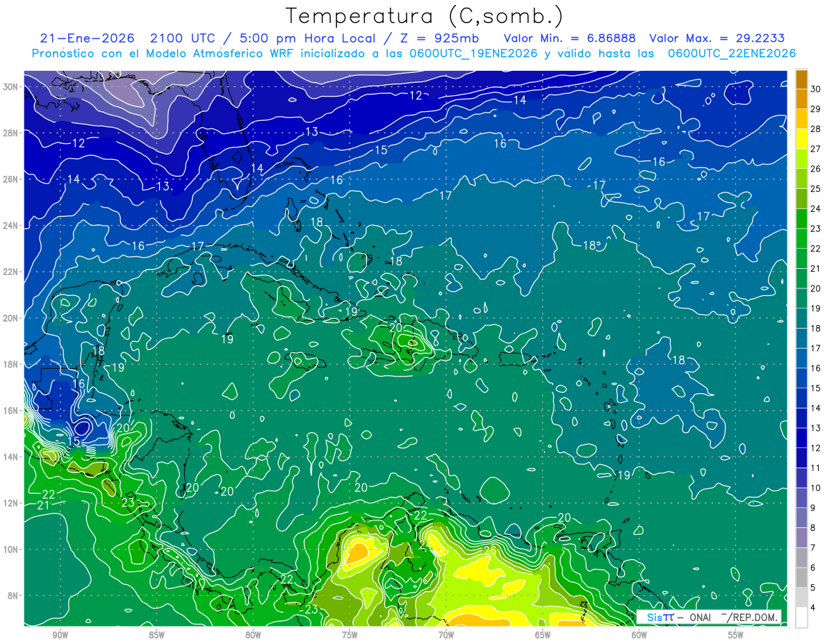Click the colorbar value label 7
The image size is (834, 644).
(x=814, y=548)
